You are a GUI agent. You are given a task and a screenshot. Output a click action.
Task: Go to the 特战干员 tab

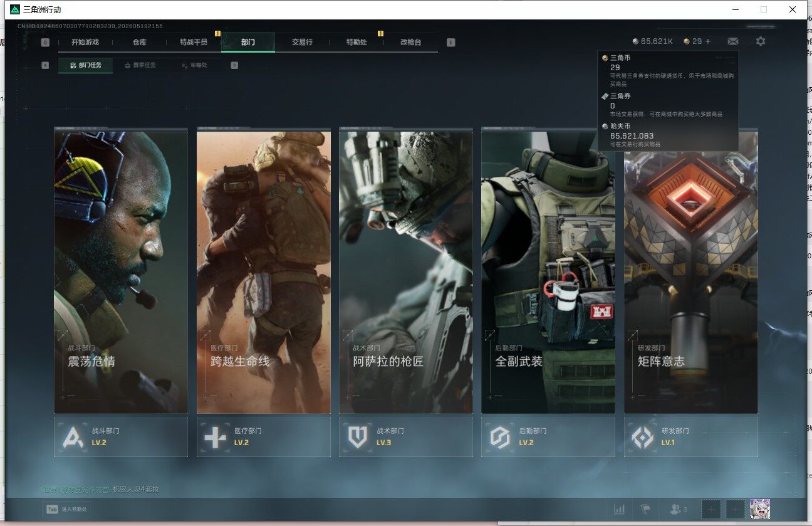pos(194,43)
